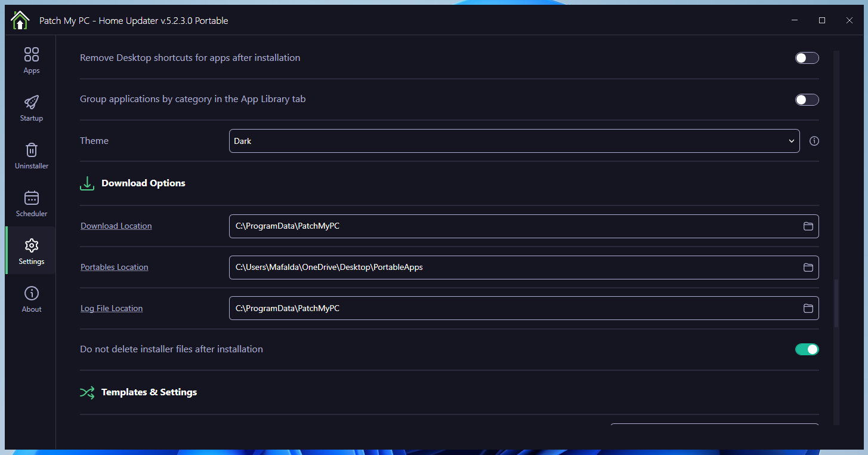
Task: Click the Download Location link
Action: [x=116, y=226]
